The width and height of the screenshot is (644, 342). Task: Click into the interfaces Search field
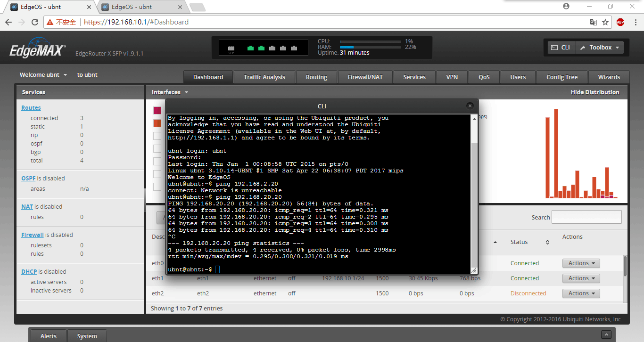[x=586, y=217]
